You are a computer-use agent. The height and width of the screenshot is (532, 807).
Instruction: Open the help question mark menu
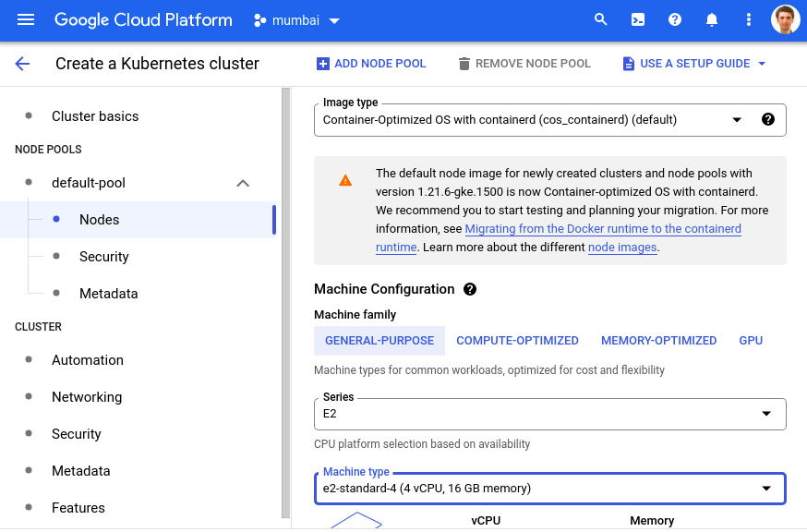675,20
